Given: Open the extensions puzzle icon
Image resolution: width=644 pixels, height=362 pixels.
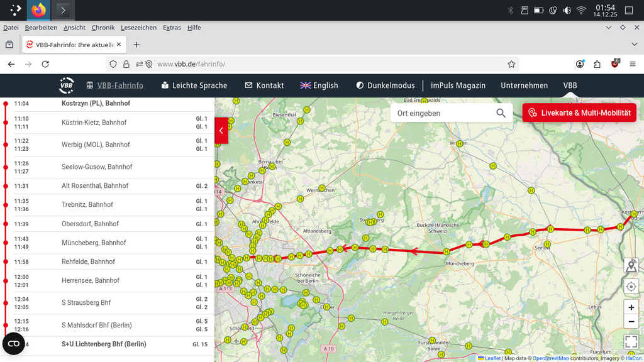Looking at the screenshot, I should [597, 64].
